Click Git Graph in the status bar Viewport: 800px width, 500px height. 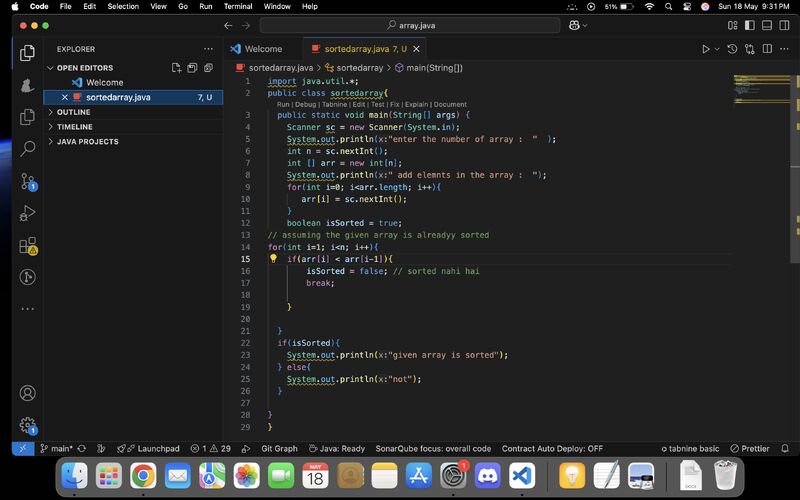279,449
